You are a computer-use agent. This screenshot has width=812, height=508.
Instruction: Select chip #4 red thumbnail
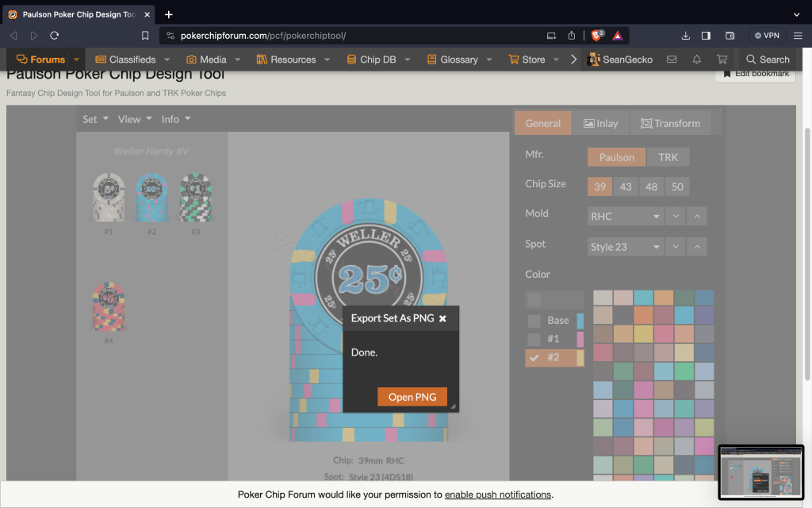coord(108,307)
